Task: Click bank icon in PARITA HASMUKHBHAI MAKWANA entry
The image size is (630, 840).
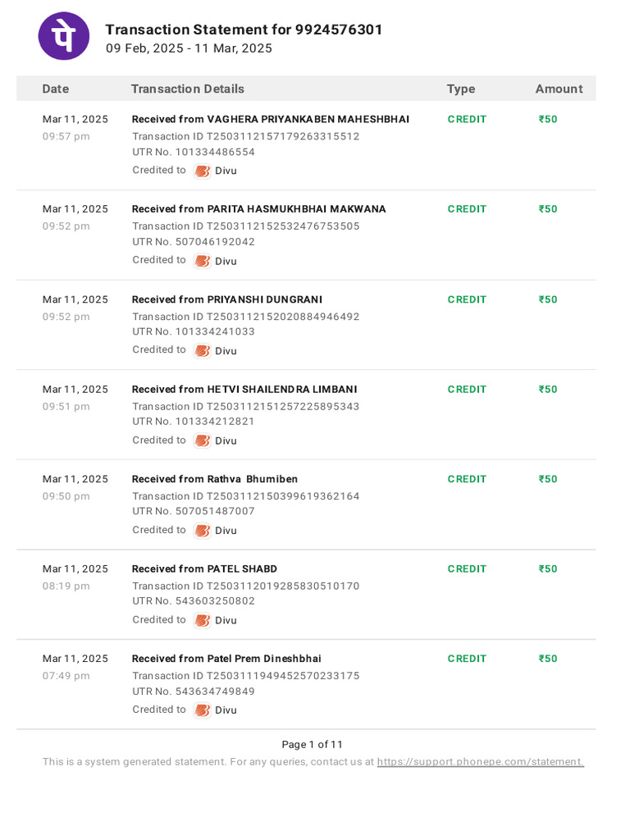Action: [x=202, y=261]
